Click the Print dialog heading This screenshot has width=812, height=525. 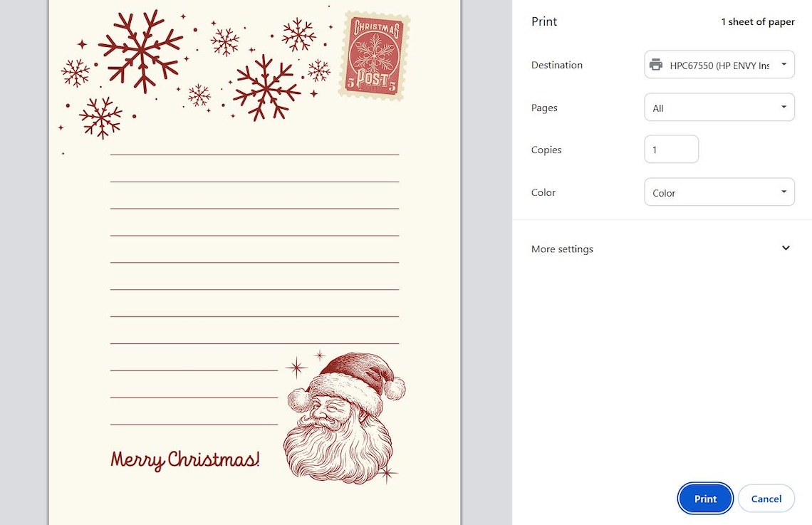tap(543, 21)
